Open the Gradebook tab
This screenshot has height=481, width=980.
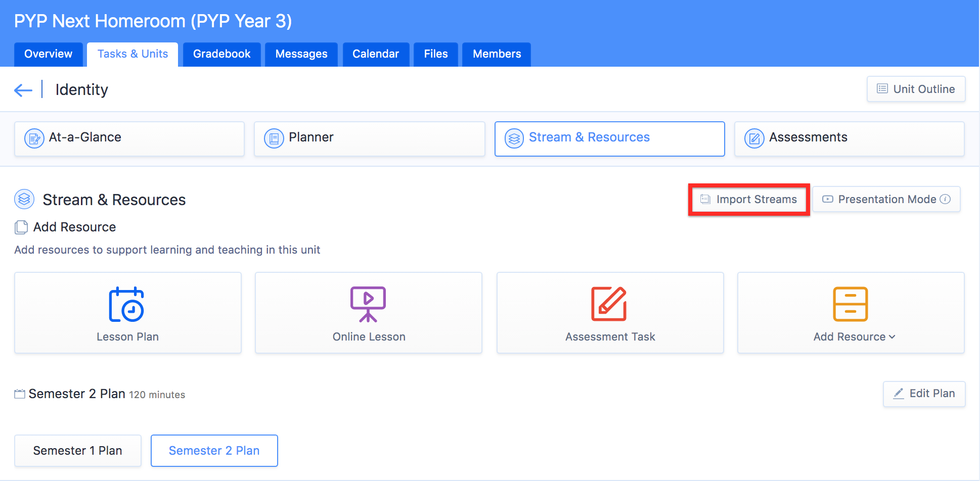coord(221,54)
